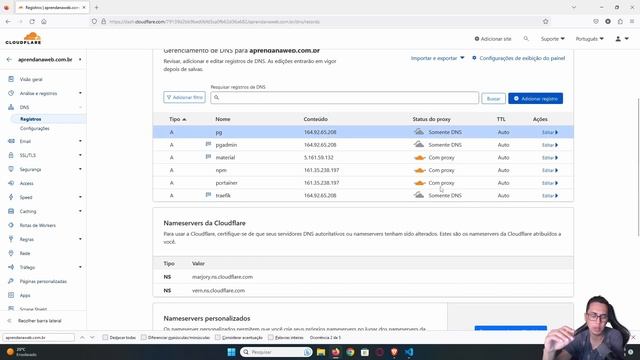Open the Suporte dropdown
640x360 pixels.
[553, 39]
